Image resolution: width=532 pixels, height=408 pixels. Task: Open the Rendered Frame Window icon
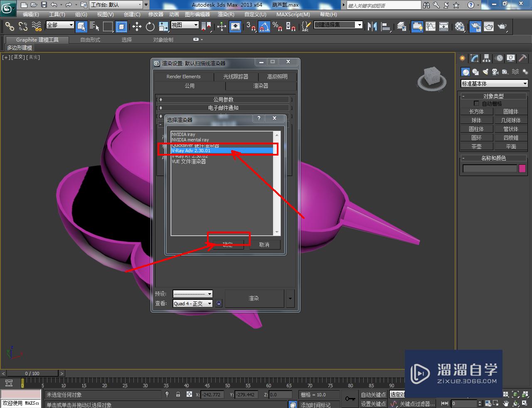pos(489,27)
